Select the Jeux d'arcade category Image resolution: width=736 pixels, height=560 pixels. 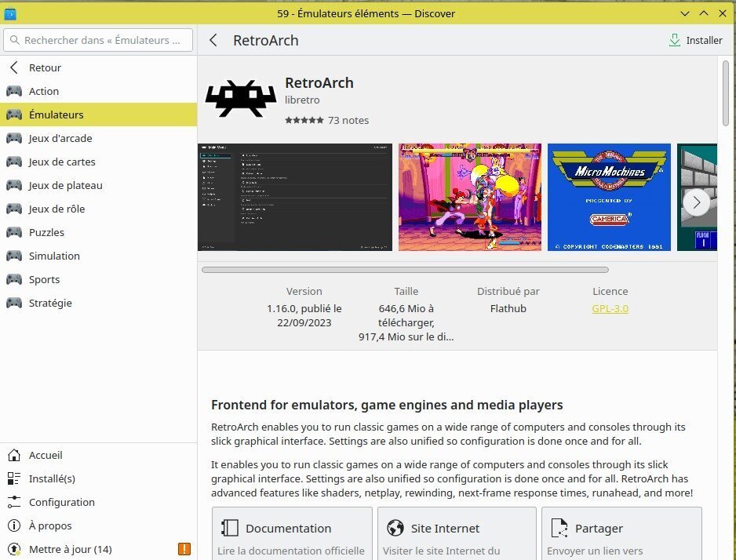pyautogui.click(x=60, y=138)
